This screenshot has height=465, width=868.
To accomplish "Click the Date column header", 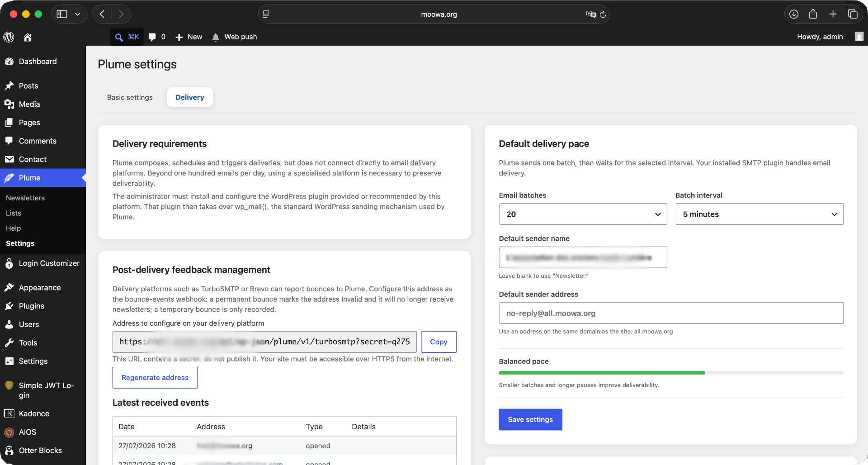I will click(x=127, y=427).
